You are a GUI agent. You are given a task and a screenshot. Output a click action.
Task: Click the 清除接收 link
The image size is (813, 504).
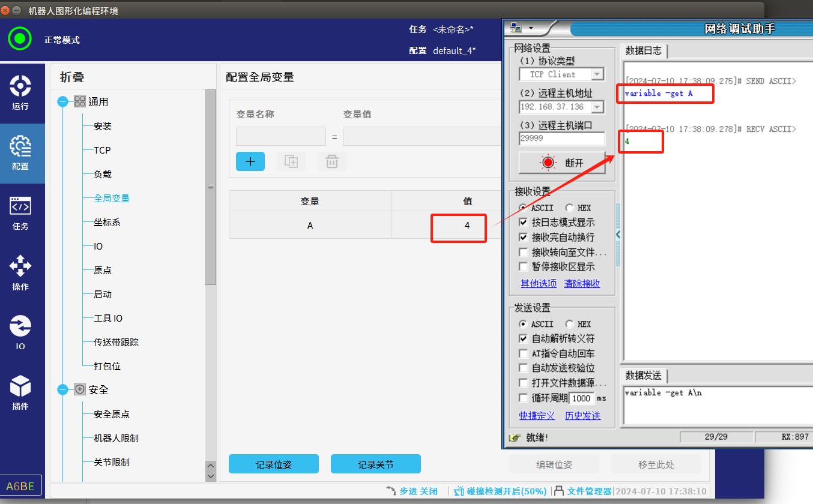(582, 284)
